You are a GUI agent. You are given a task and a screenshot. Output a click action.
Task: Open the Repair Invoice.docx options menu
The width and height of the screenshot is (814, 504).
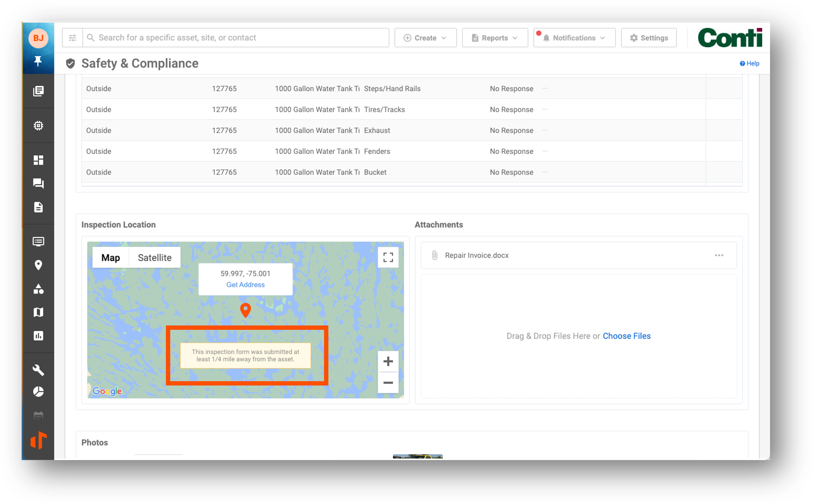tap(719, 255)
